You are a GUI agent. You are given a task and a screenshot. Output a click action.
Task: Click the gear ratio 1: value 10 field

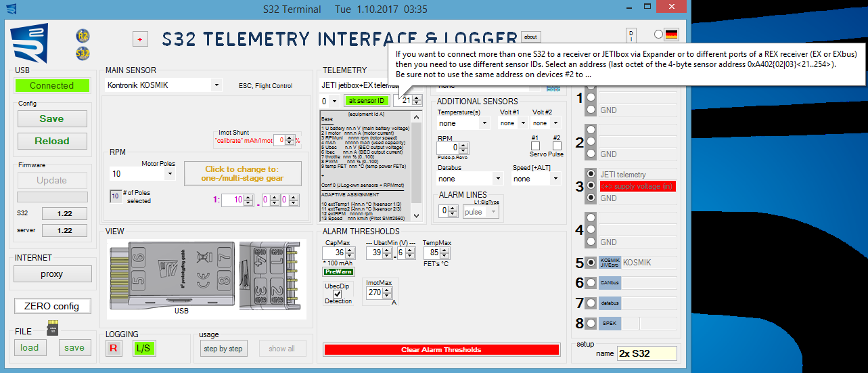pyautogui.click(x=233, y=200)
